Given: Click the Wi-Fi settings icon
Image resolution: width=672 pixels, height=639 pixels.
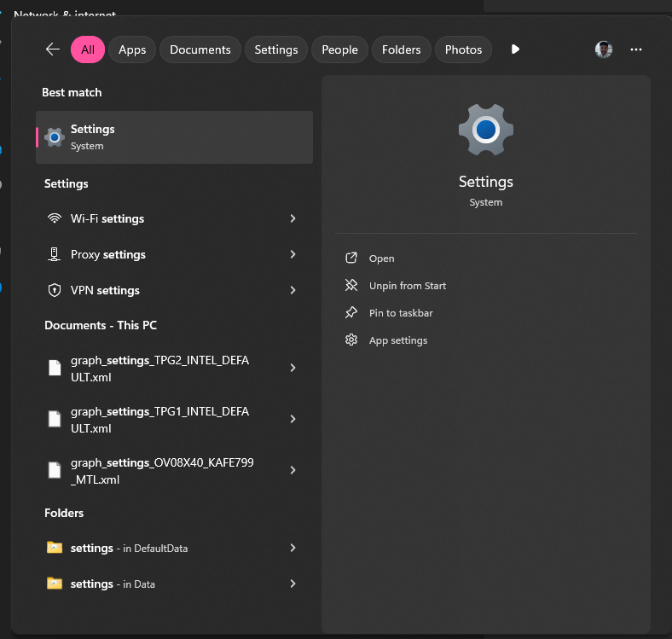Looking at the screenshot, I should point(55,218).
